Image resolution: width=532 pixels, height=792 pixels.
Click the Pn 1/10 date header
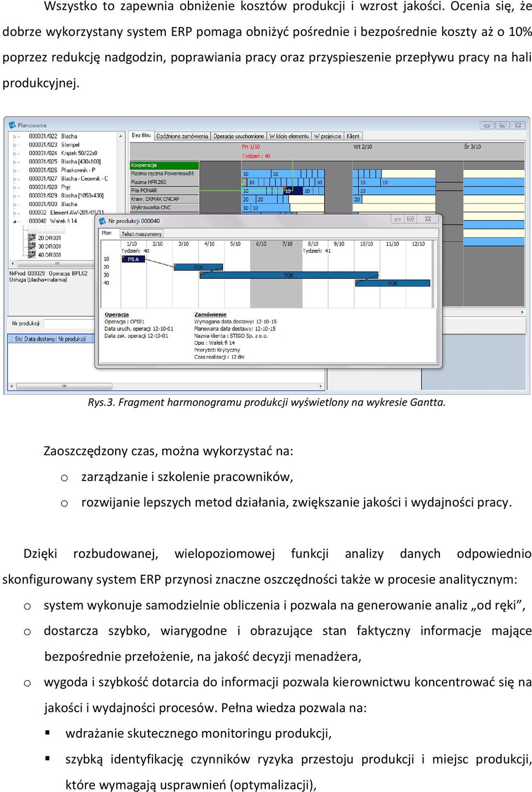(x=250, y=147)
